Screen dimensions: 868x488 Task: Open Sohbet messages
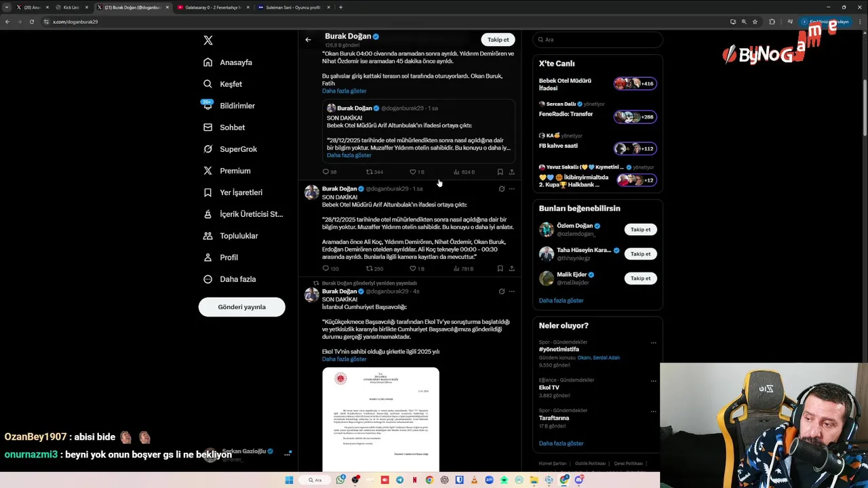coord(224,127)
